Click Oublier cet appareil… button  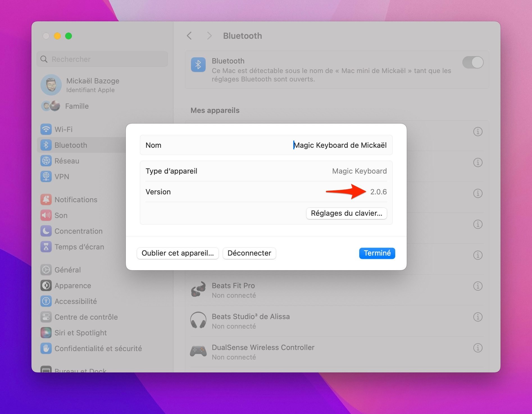tap(178, 253)
